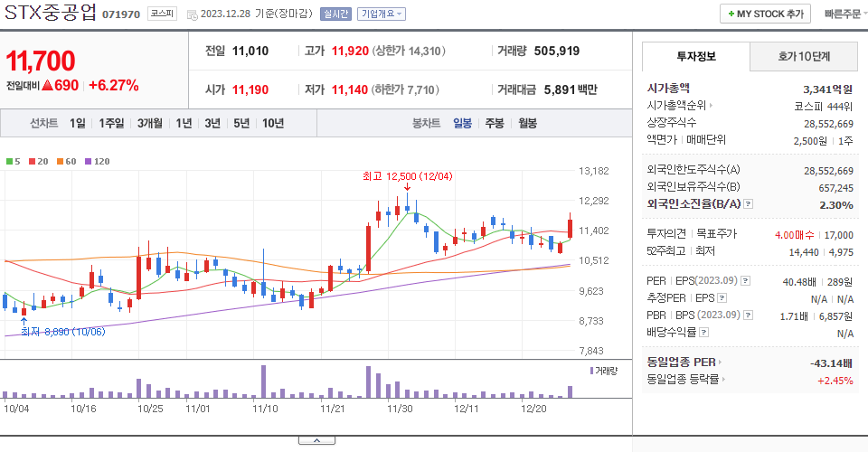The height and width of the screenshot is (452, 868).
Task: Select the 5년 line chart period
Action: coord(241,123)
